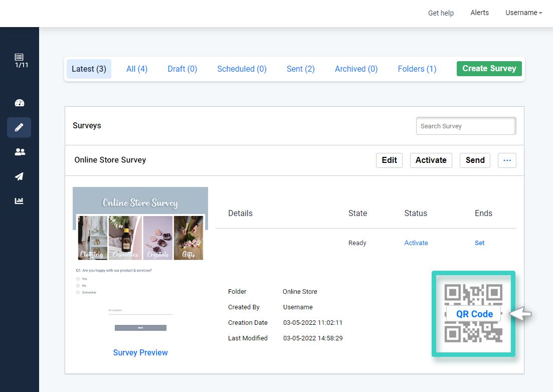The image size is (553, 392).
Task: Select the pencil edit surveys sidebar icon
Action: point(19,127)
